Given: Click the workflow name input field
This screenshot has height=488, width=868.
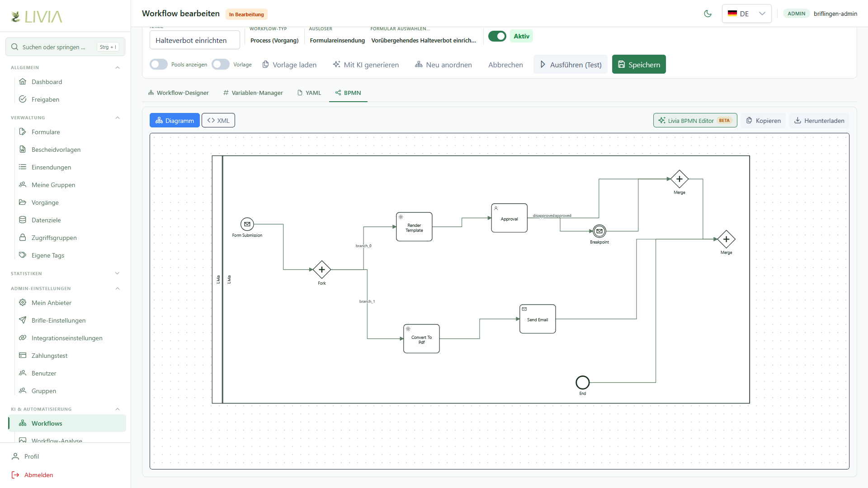Looking at the screenshot, I should (x=195, y=40).
